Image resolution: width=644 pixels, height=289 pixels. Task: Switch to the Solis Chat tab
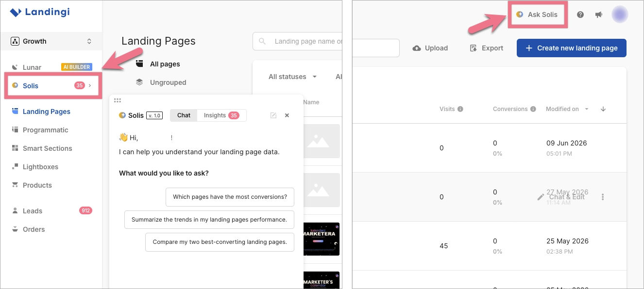184,115
